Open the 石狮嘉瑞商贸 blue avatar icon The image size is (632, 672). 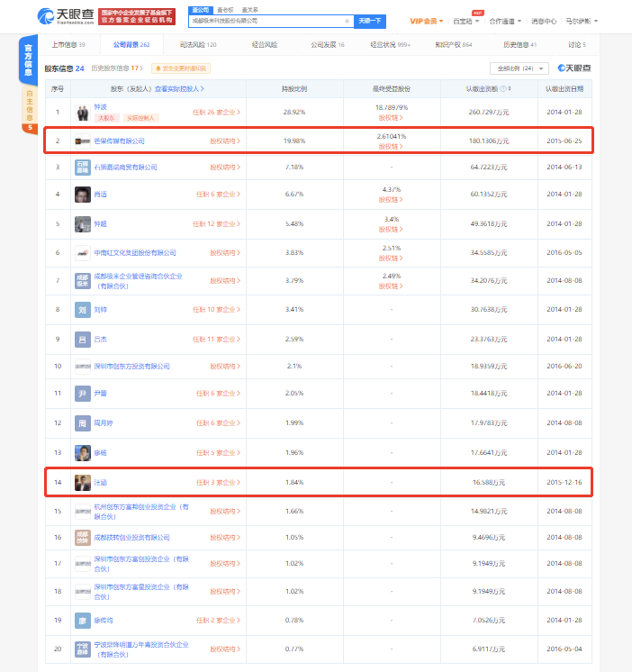[x=83, y=168]
